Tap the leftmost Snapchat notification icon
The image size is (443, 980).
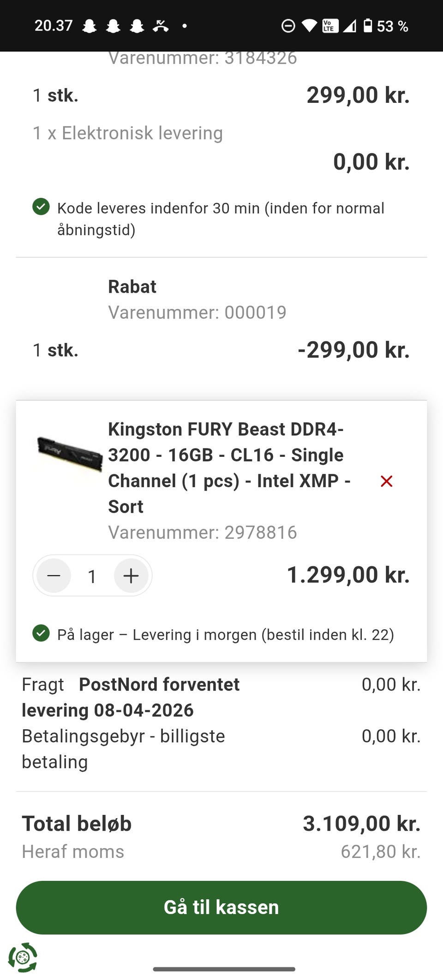coord(89,26)
